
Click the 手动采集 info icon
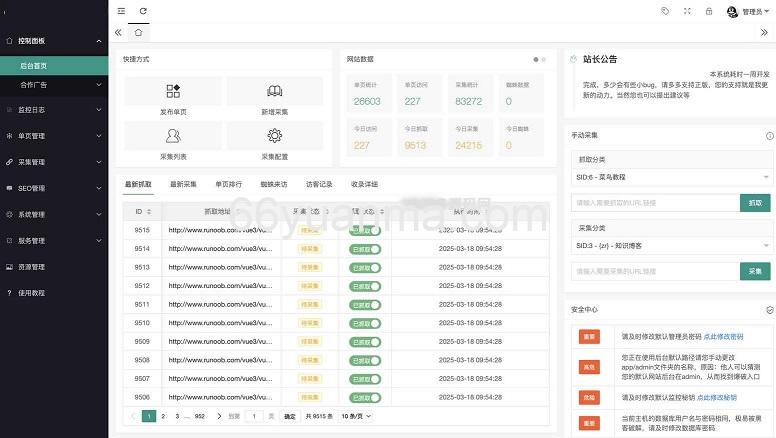(x=770, y=136)
